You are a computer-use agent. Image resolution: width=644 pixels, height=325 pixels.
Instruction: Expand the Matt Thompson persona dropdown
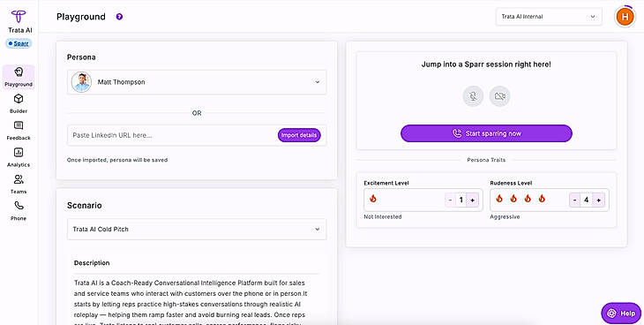tap(197, 82)
